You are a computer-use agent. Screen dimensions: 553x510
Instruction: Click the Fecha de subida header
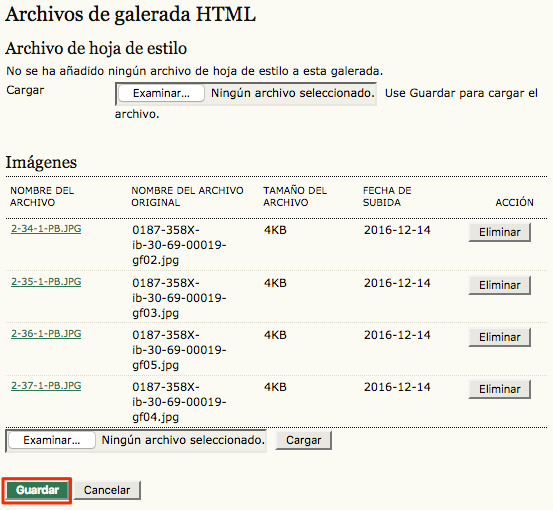(387, 196)
